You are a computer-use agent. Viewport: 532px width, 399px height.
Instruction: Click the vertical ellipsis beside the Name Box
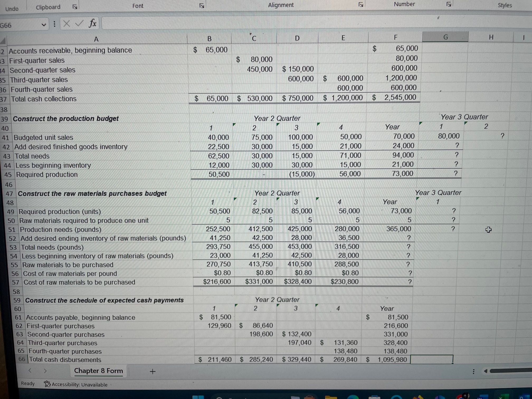pyautogui.click(x=54, y=24)
